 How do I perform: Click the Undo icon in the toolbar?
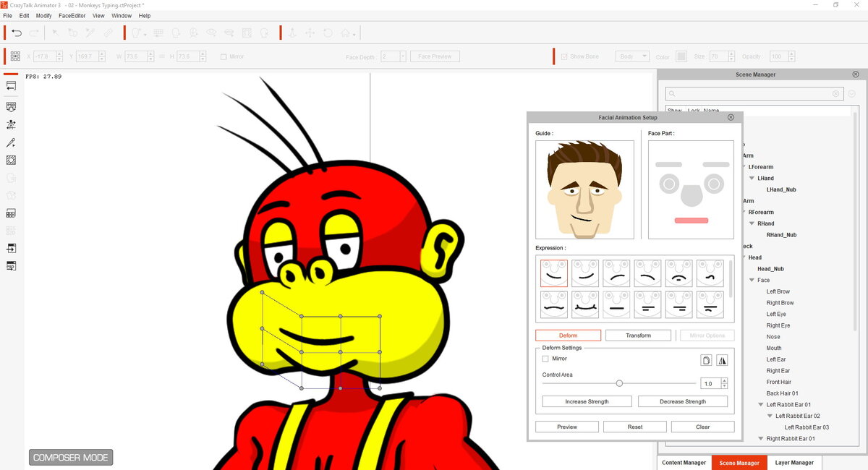click(x=16, y=33)
